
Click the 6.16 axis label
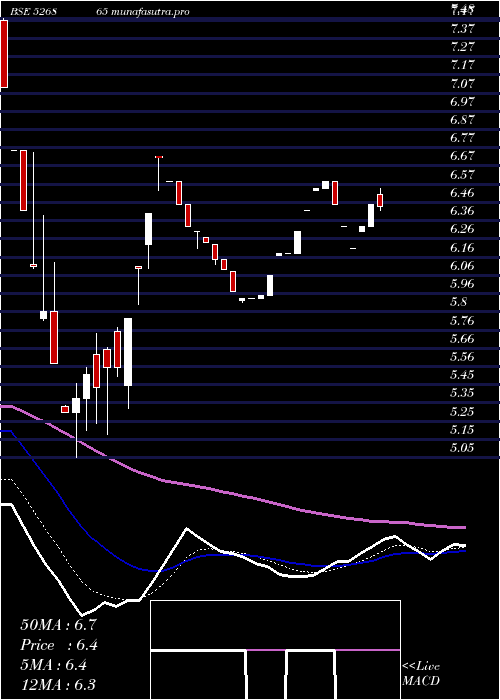point(462,248)
